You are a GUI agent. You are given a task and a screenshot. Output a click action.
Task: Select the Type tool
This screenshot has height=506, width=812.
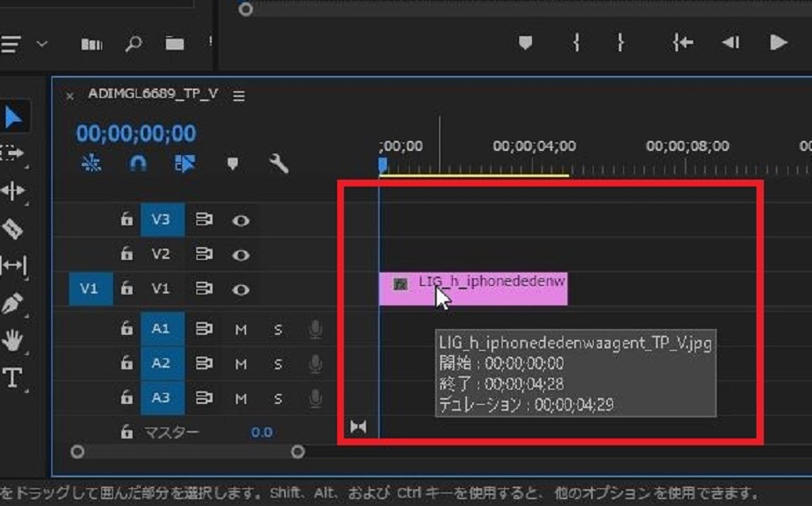point(13,378)
